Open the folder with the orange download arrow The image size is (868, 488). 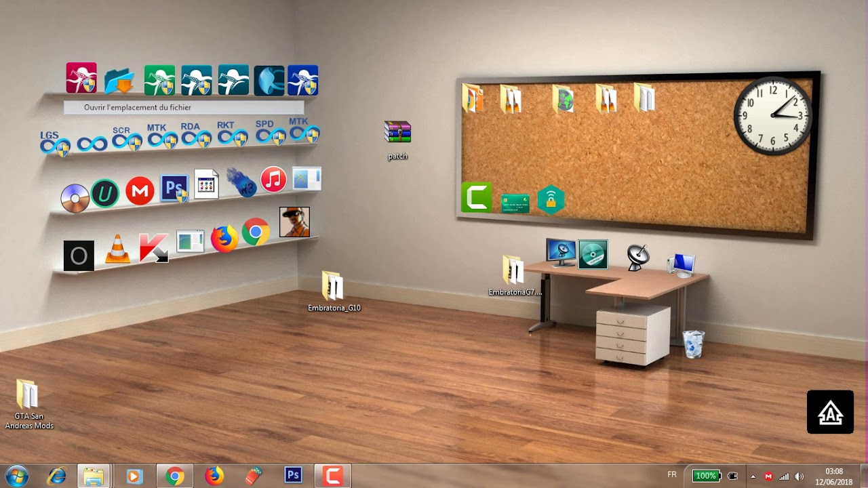(x=120, y=81)
